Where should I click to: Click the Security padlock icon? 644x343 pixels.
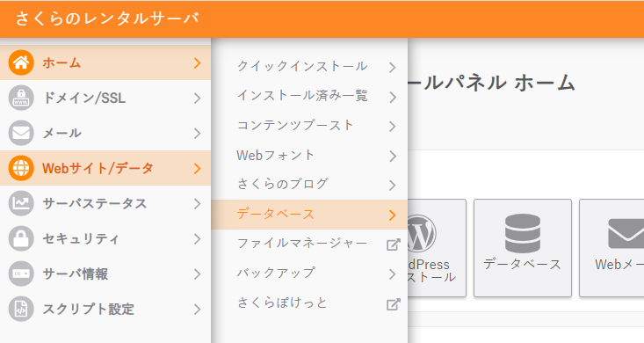[x=21, y=238]
